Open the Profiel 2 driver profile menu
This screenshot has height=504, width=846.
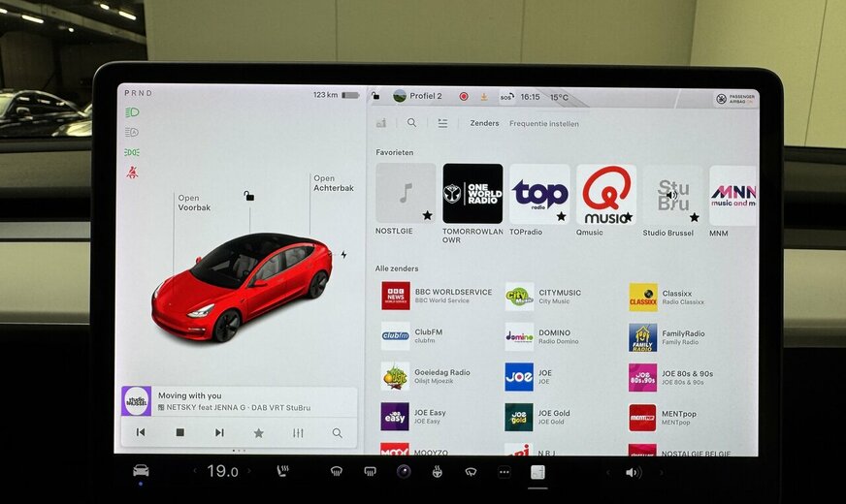417,96
